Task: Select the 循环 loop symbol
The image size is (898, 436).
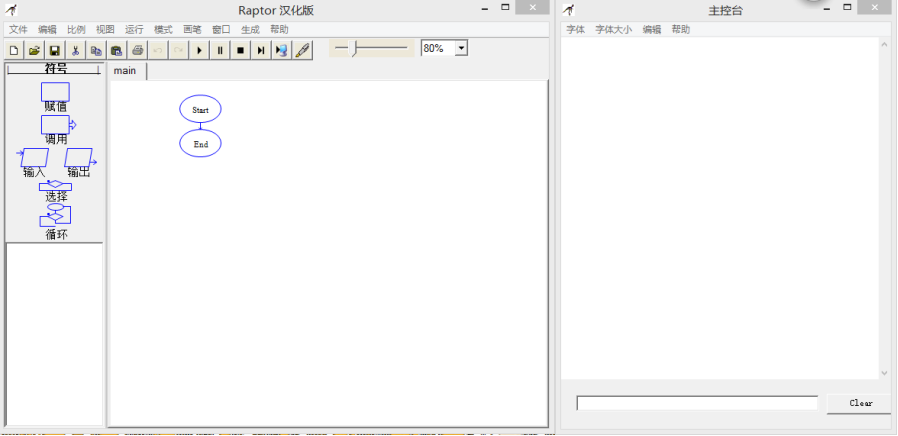Action: click(x=56, y=215)
